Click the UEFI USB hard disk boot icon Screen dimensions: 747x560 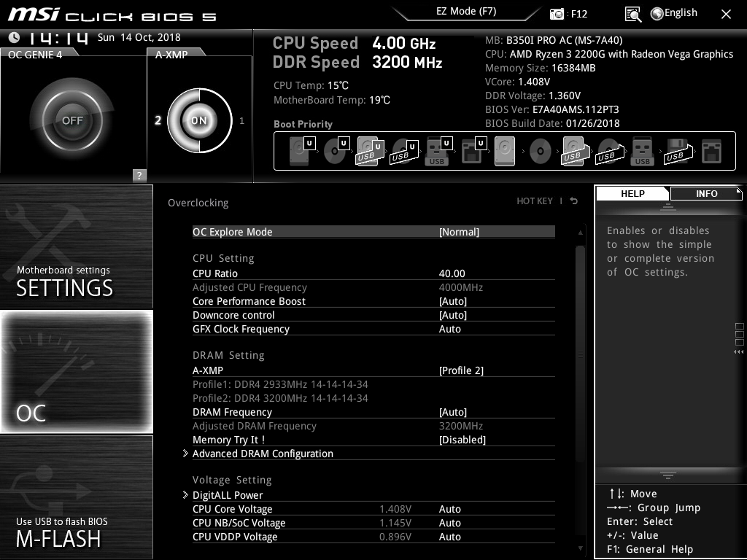(370, 151)
